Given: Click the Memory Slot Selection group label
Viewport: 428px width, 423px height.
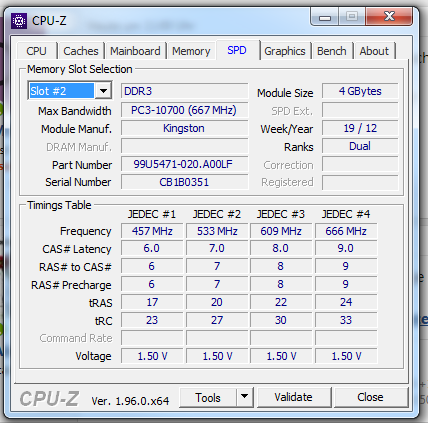Looking at the screenshot, I should tap(80, 69).
